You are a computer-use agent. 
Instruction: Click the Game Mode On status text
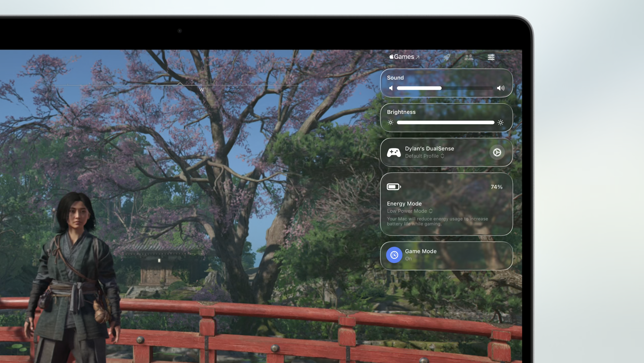pos(408,259)
